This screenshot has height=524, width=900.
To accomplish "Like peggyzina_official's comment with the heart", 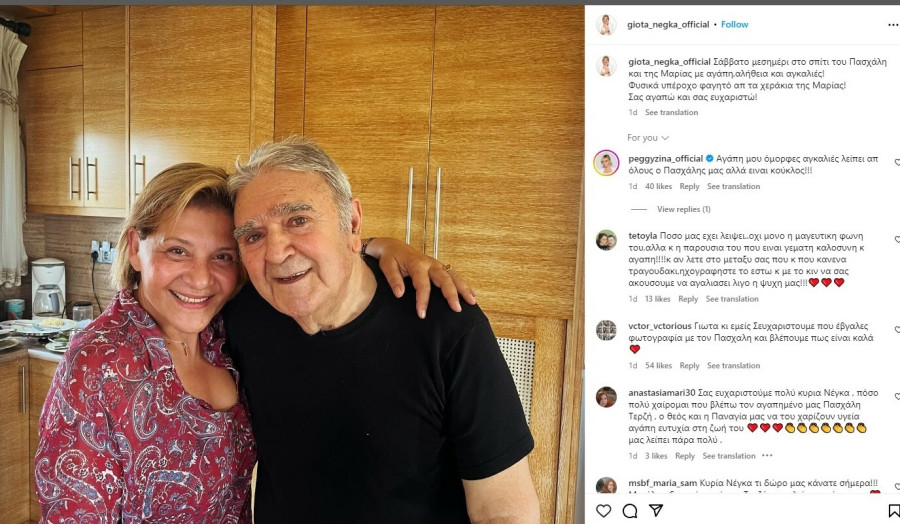I will tap(897, 162).
